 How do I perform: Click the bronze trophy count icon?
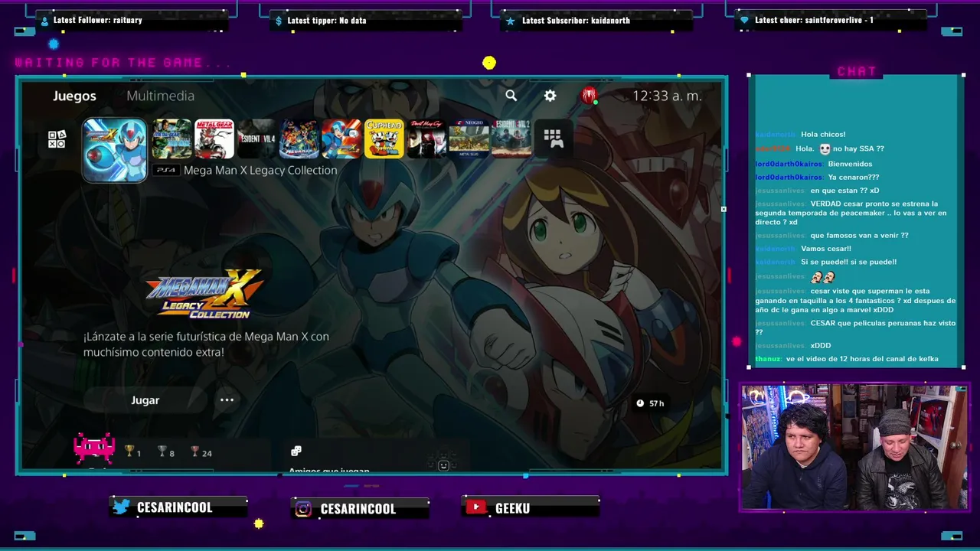coord(194,452)
